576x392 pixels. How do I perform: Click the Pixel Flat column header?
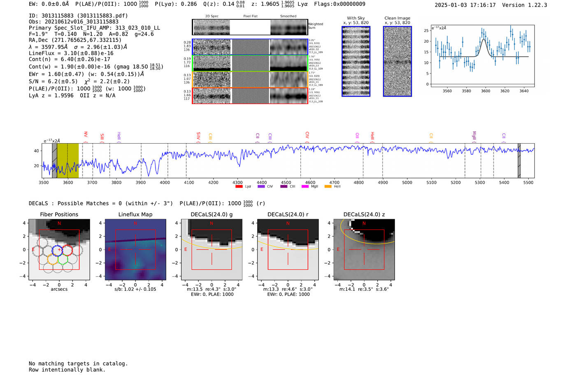point(251,16)
